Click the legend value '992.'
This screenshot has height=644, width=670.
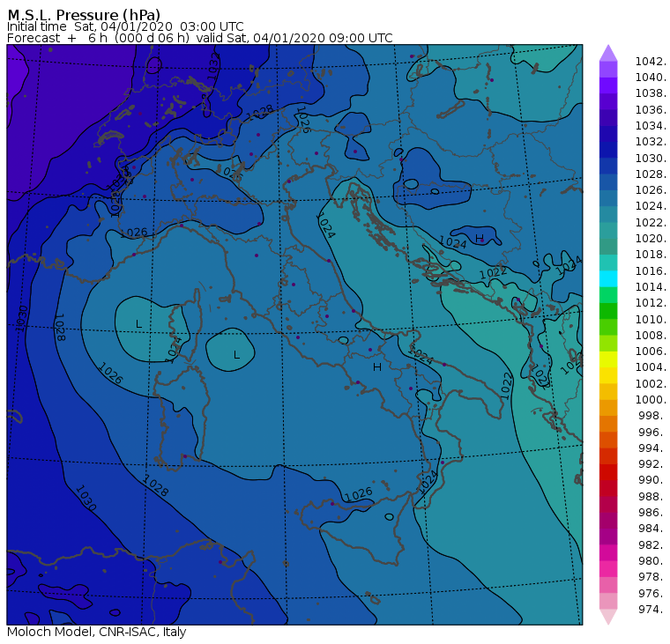652,464
